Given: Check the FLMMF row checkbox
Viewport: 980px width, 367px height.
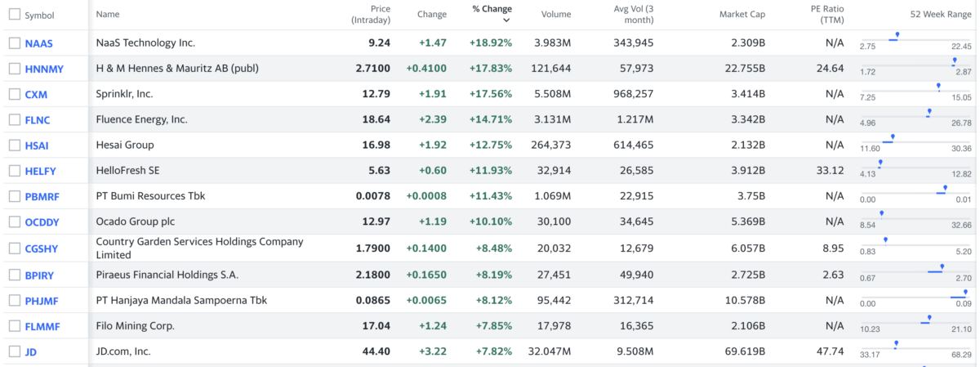Looking at the screenshot, I should tap(14, 326).
